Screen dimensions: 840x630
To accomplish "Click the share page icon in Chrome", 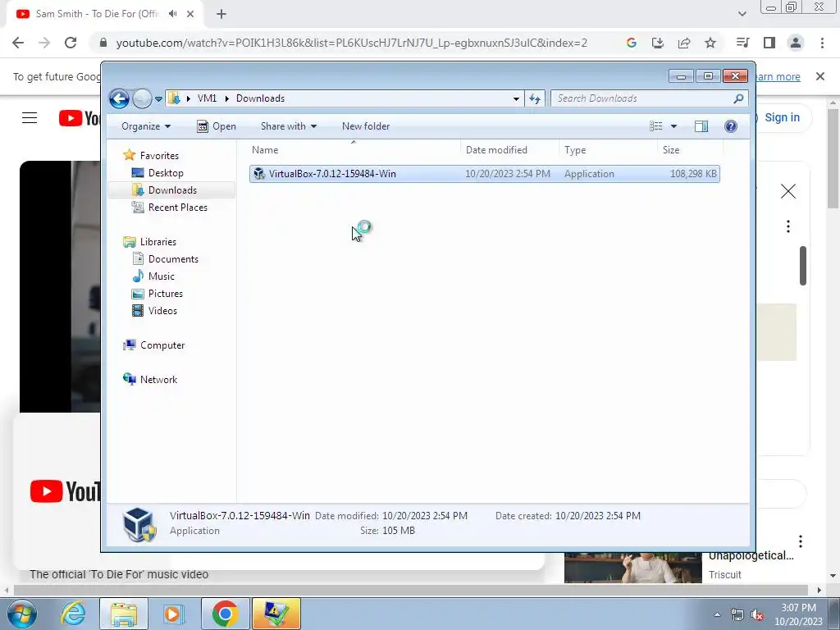I will [x=683, y=43].
